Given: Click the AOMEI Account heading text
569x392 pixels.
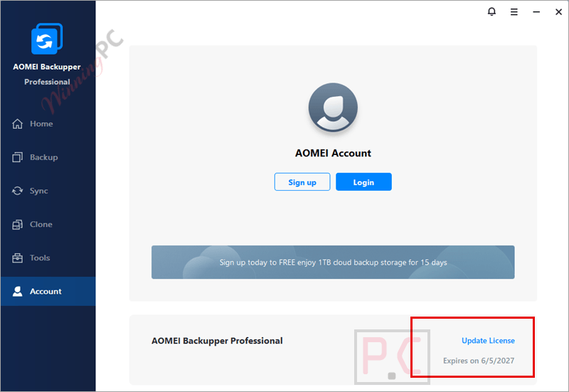Looking at the screenshot, I should [333, 153].
